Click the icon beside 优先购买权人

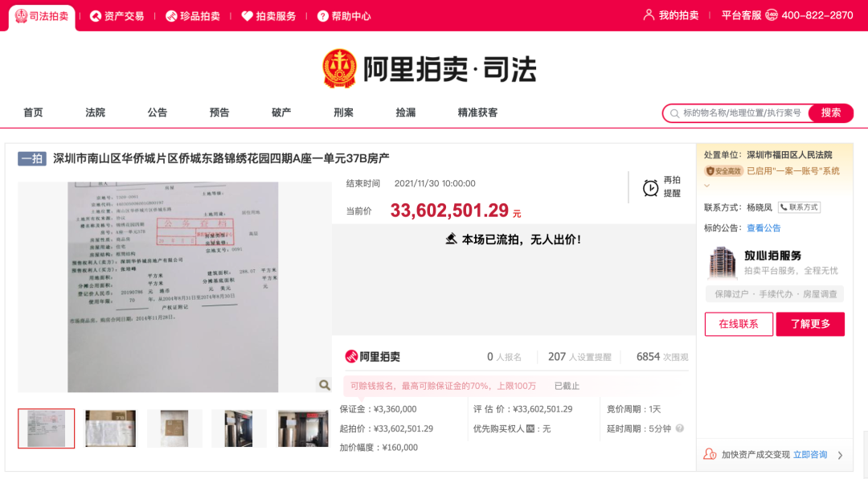pos(530,428)
